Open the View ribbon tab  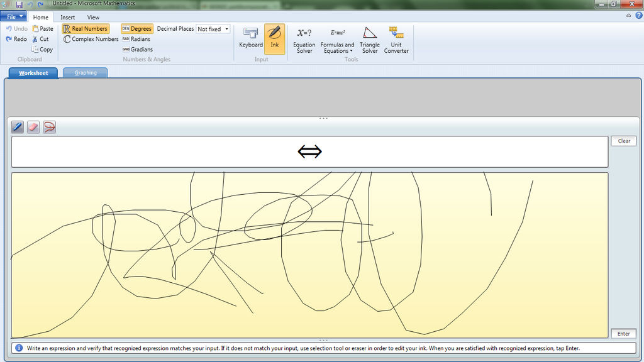93,17
